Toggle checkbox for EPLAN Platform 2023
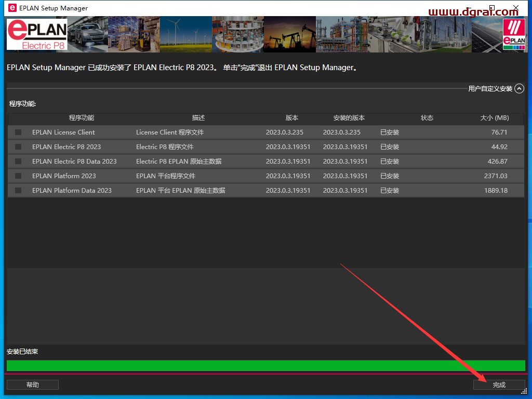Image resolution: width=532 pixels, height=399 pixels. pos(18,176)
